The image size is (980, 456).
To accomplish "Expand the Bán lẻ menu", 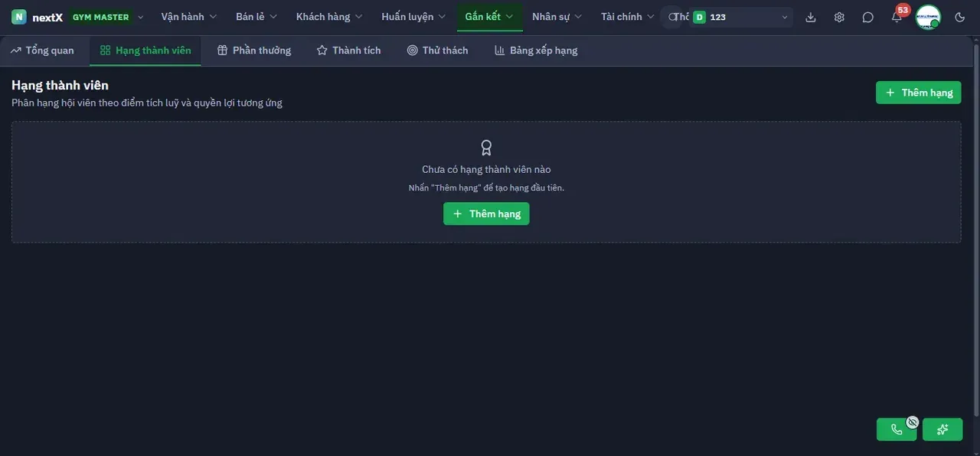I will tap(256, 17).
